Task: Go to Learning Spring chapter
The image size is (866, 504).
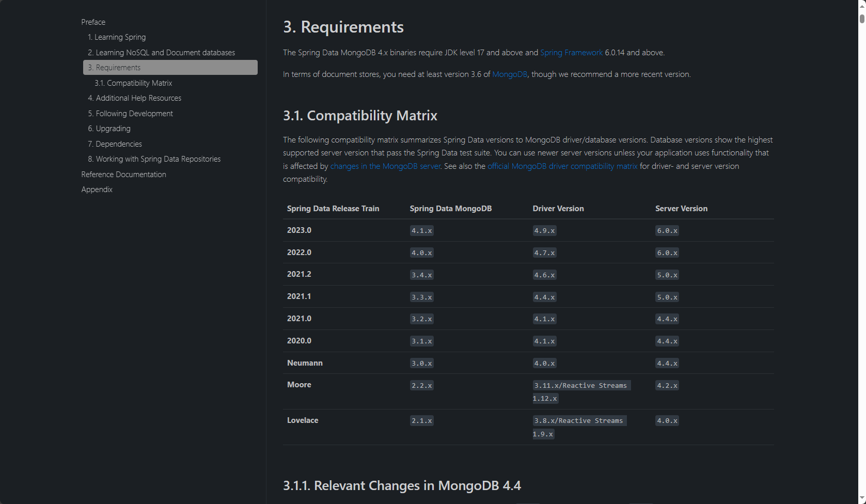Action: click(x=117, y=37)
